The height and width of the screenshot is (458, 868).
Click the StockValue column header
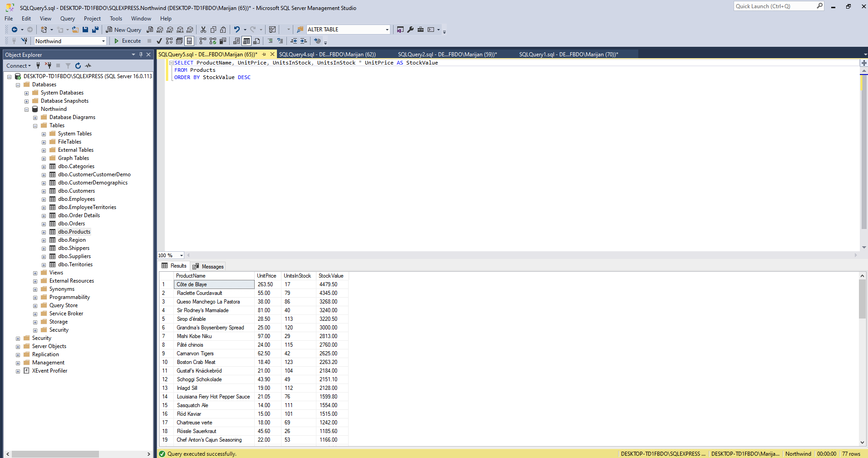click(332, 276)
